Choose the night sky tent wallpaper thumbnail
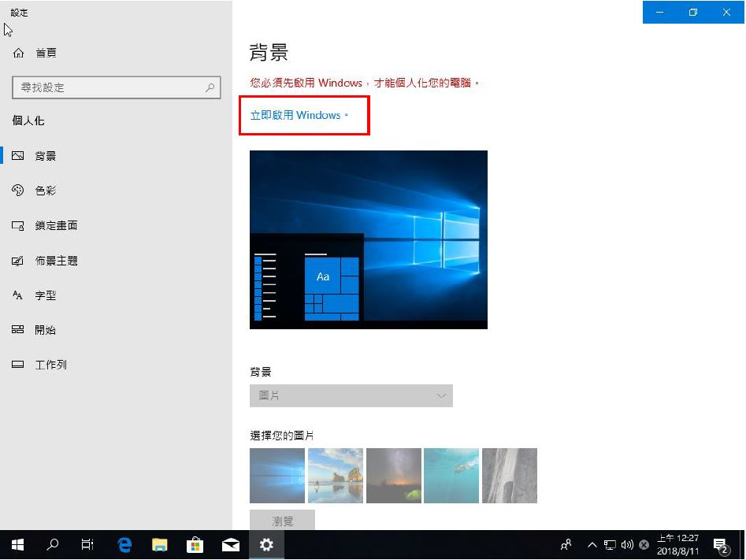The image size is (746, 560). point(393,476)
